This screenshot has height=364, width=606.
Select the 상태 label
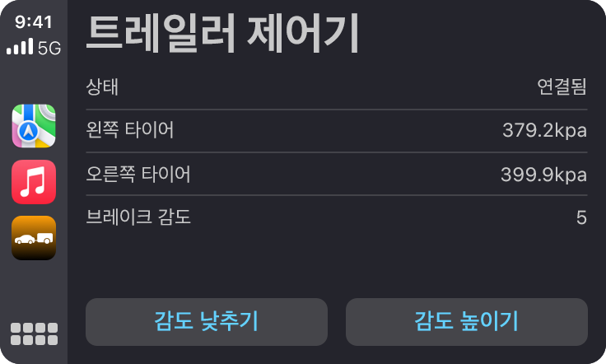coord(102,87)
